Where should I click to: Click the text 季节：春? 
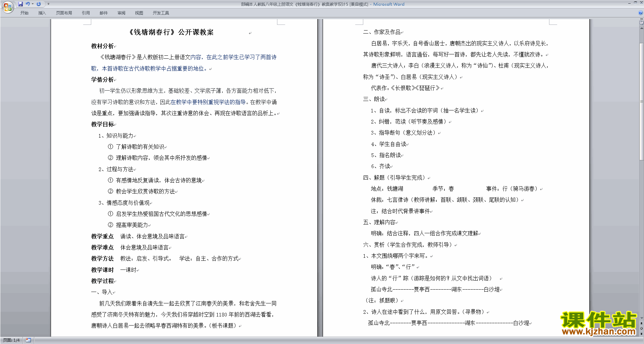pyautogui.click(x=443, y=189)
